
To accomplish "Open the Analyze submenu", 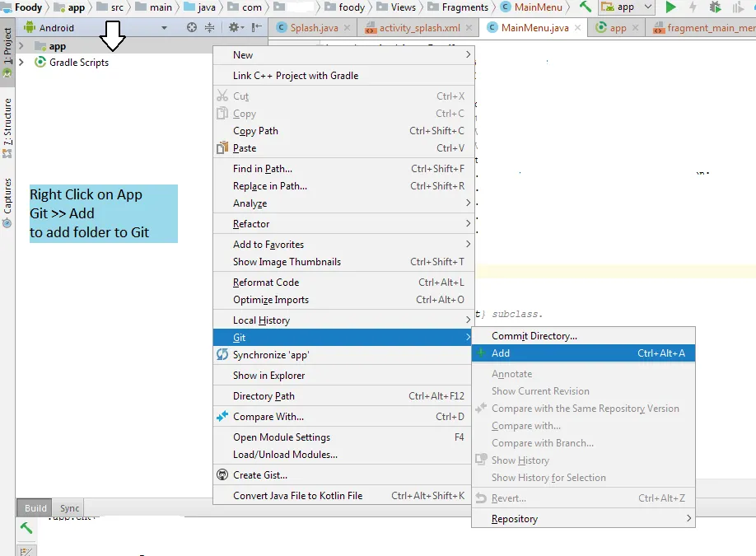I will (x=343, y=203).
